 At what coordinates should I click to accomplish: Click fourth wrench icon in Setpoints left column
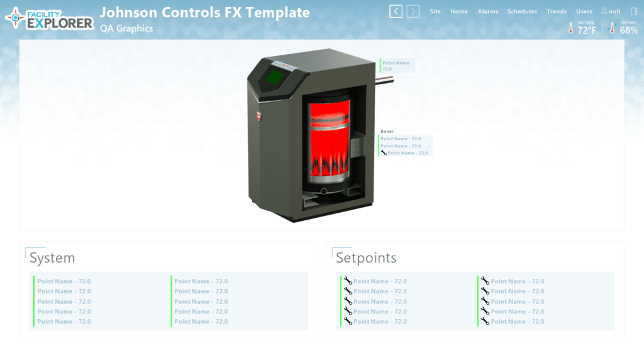pyautogui.click(x=348, y=311)
